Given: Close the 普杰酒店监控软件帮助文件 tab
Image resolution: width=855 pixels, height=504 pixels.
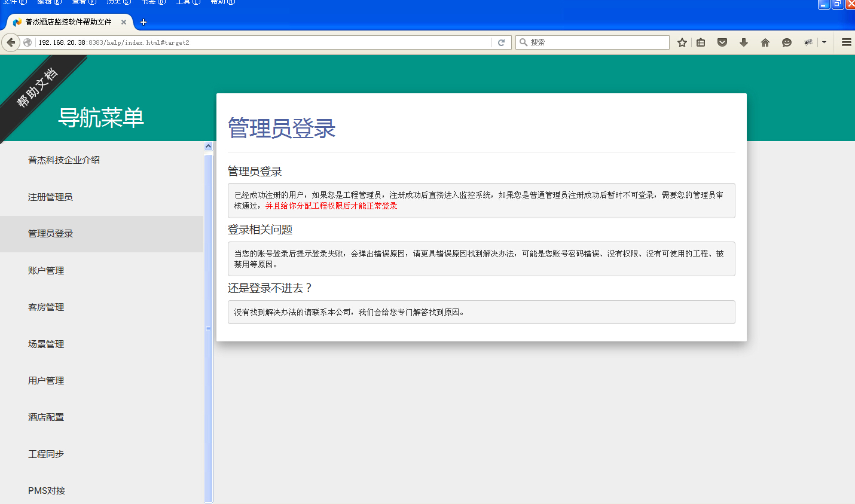Looking at the screenshot, I should (124, 22).
